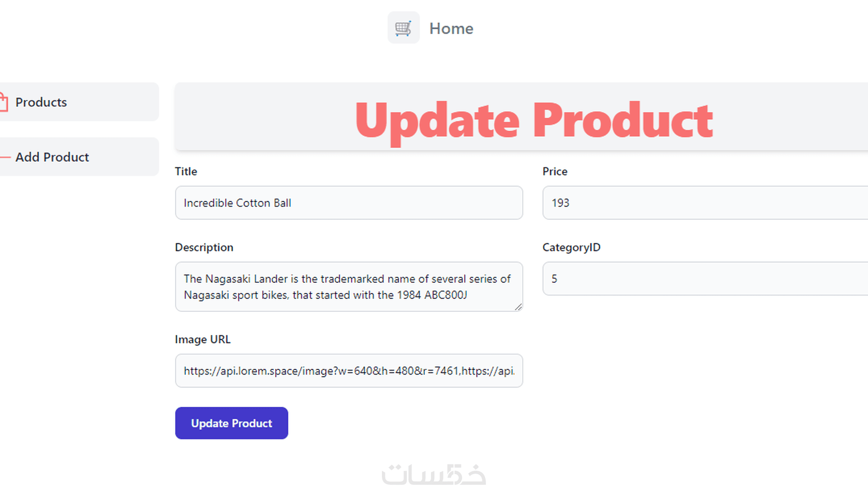
Task: Click the Price field label
Action: [x=554, y=171]
